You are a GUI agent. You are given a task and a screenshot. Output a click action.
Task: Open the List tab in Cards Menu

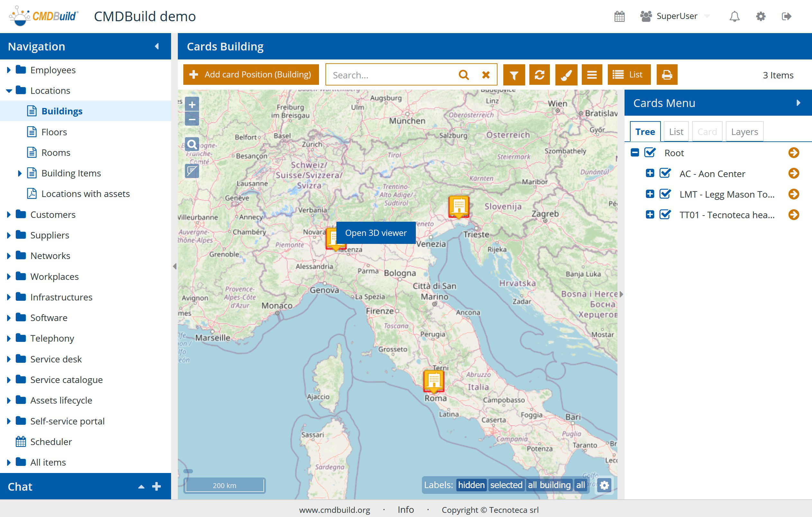(x=676, y=132)
